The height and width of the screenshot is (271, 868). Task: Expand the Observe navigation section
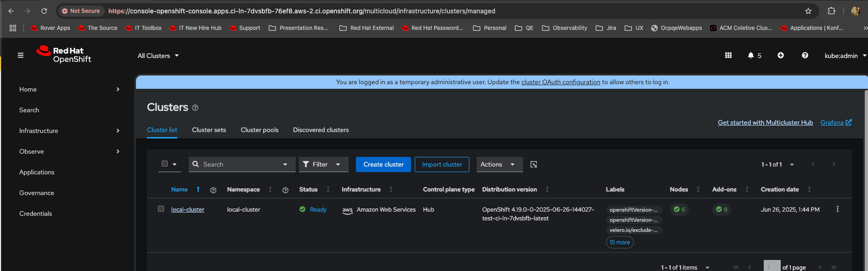(69, 151)
